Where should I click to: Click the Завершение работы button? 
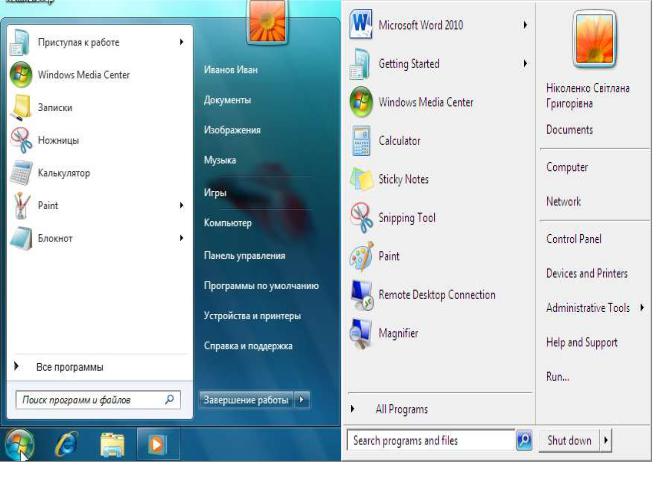pyautogui.click(x=246, y=399)
